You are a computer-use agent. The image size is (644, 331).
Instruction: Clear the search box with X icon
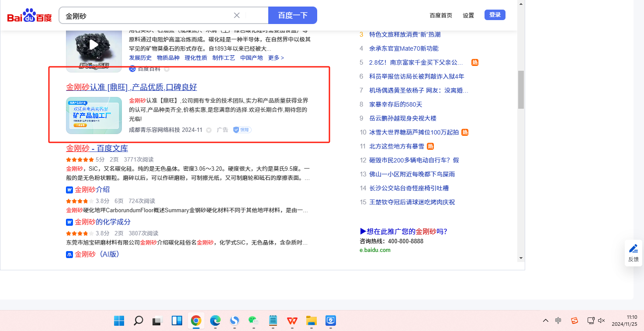coord(237,15)
